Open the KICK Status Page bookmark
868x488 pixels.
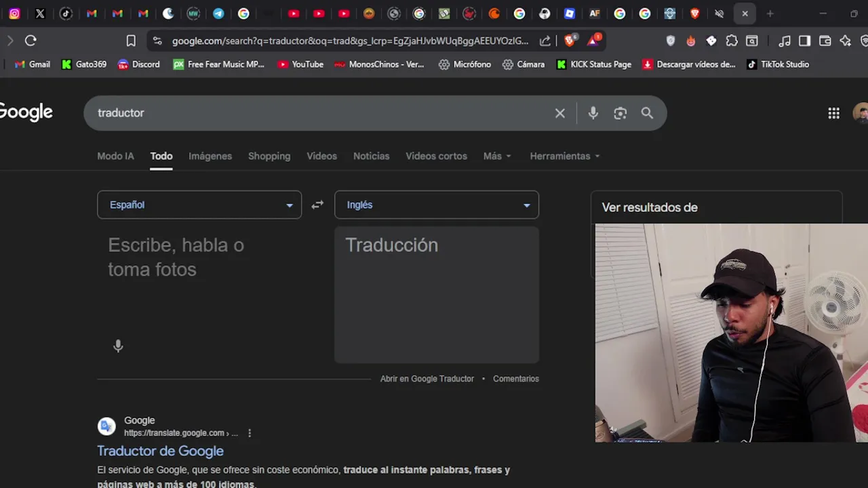594,64
